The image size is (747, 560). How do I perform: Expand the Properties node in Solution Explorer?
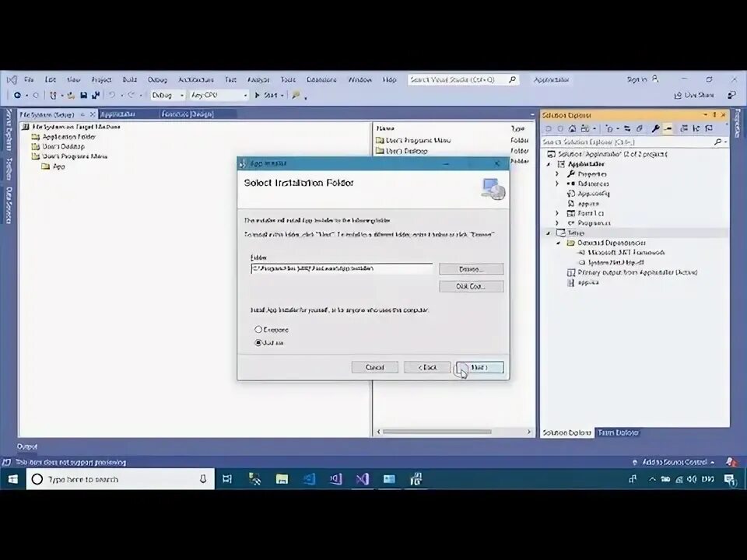557,173
